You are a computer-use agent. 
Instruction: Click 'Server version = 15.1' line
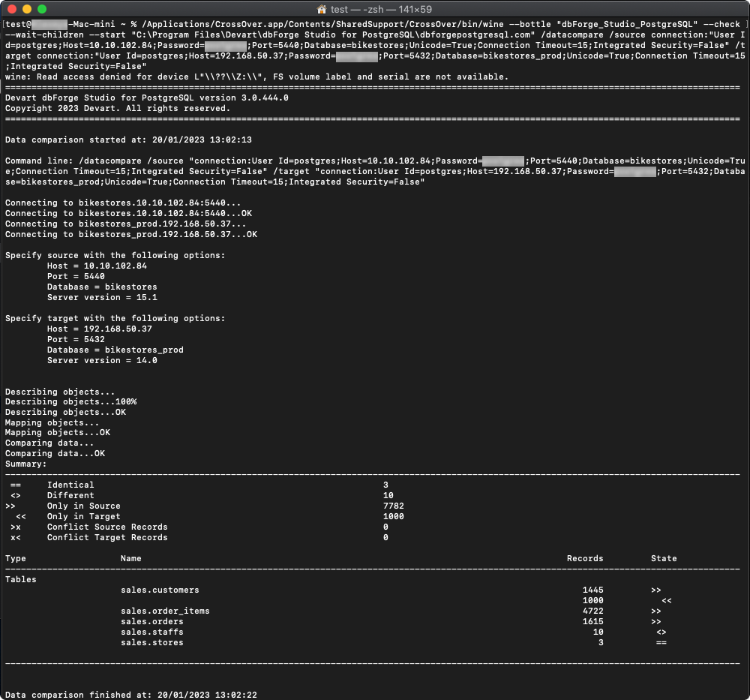102,298
